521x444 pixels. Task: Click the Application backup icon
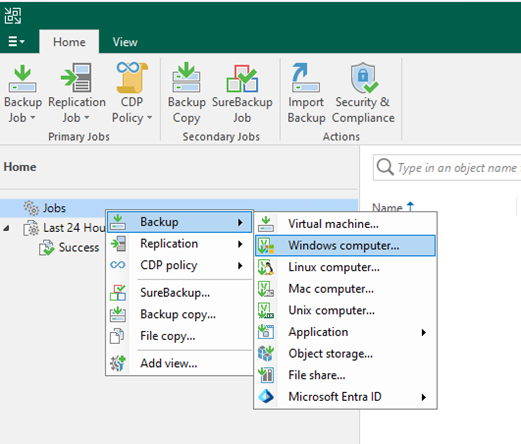click(x=266, y=332)
